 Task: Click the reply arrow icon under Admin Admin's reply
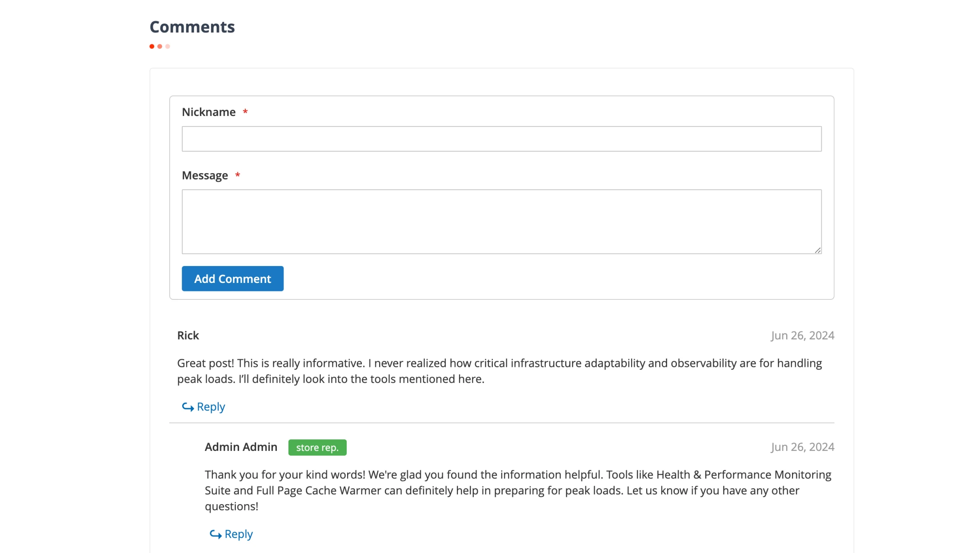point(215,534)
